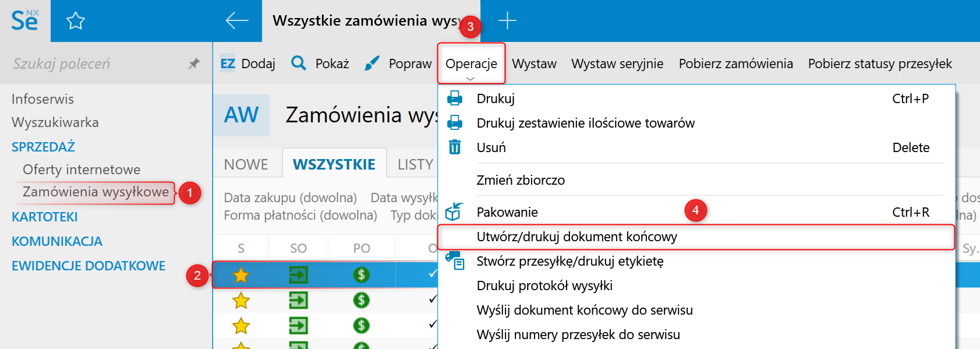Click the favorites star icon in header
This screenshot has width=980, height=349.
coord(76,22)
